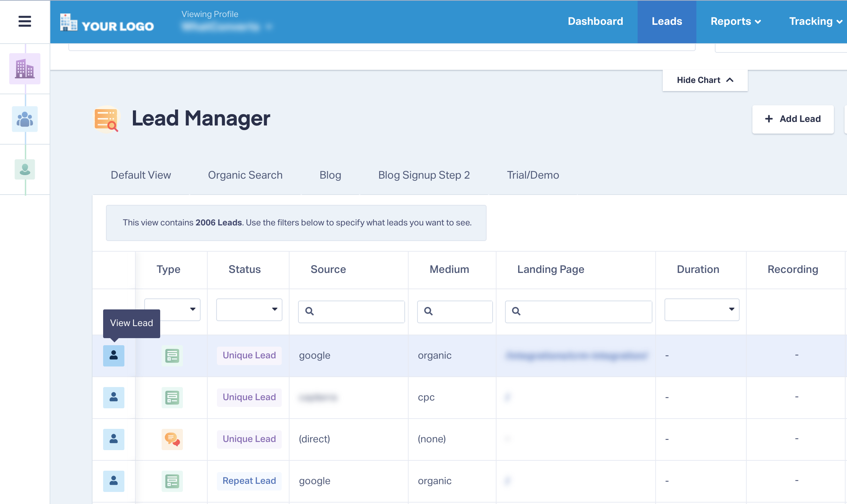Click chat type icon in (direct) row
The height and width of the screenshot is (504, 847).
[172, 439]
